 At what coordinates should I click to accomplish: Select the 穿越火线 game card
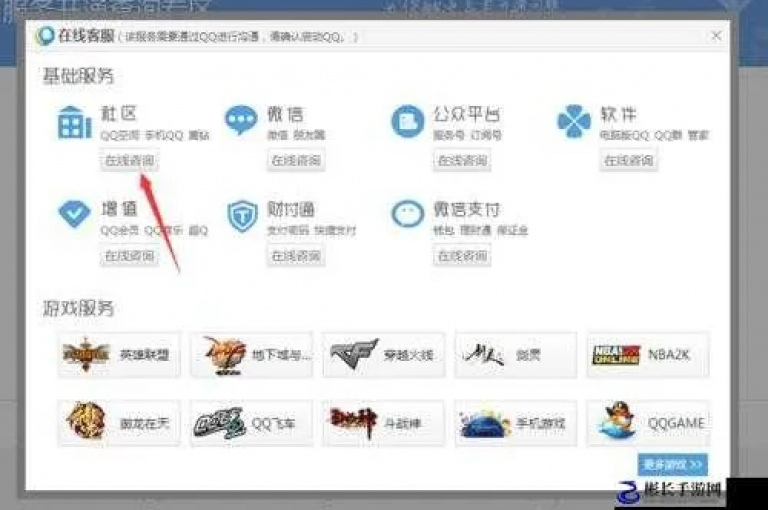[384, 354]
